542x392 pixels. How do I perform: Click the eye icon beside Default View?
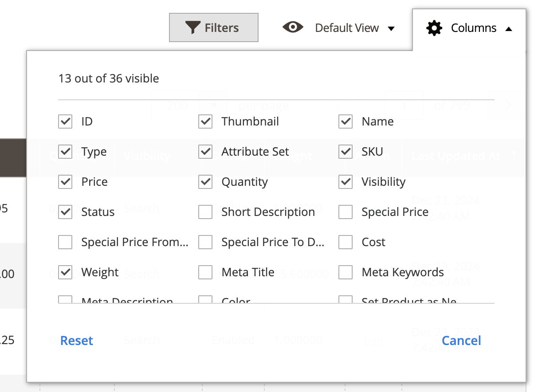[x=293, y=27]
